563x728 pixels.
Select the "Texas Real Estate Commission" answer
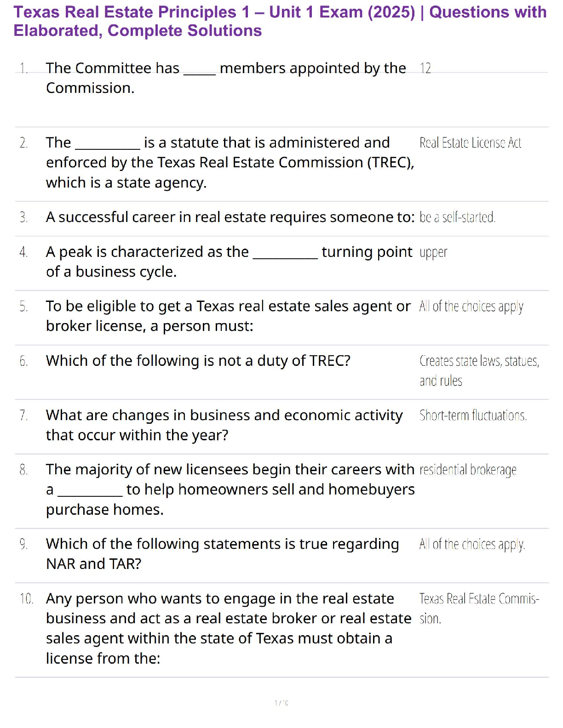pos(479,608)
